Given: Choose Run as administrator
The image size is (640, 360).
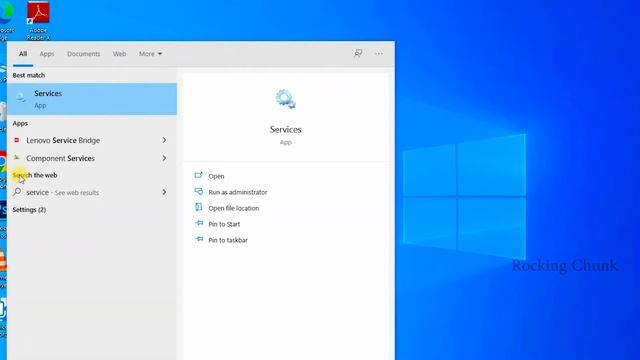Looking at the screenshot, I should [238, 192].
